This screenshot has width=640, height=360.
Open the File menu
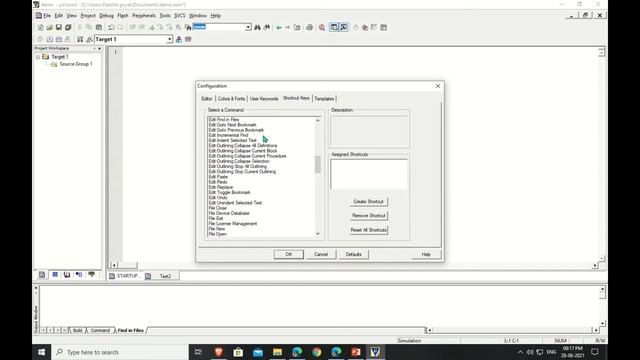point(47,16)
